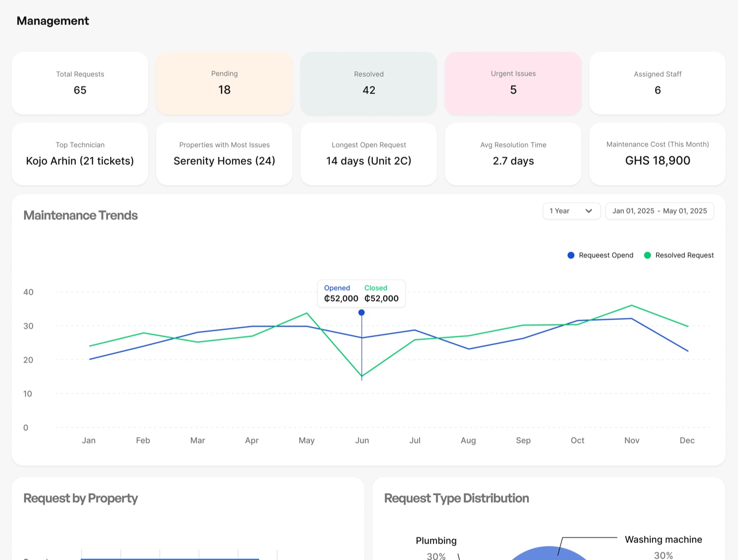Select the Resolved card showing 42
Viewport: 738px width, 560px height.
point(369,83)
